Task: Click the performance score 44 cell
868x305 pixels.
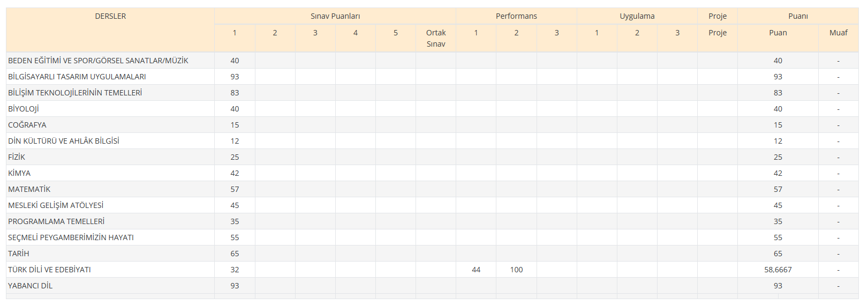Action: pyautogui.click(x=476, y=270)
